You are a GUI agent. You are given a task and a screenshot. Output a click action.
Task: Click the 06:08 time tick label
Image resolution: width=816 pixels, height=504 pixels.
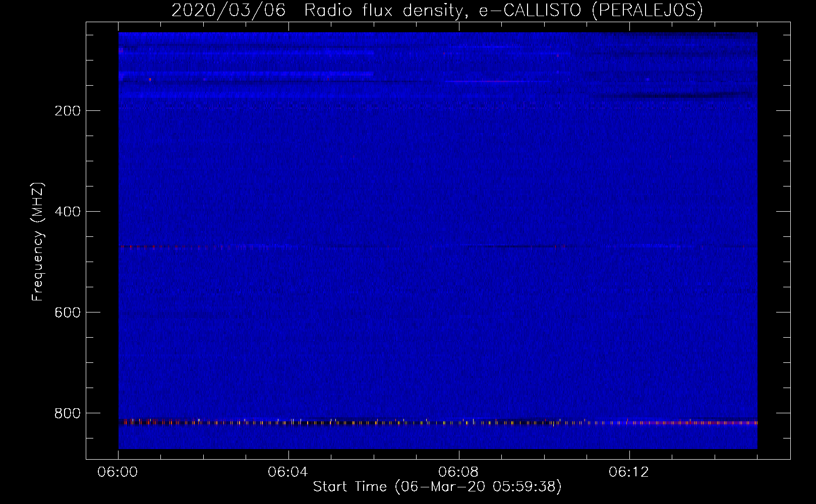click(459, 473)
